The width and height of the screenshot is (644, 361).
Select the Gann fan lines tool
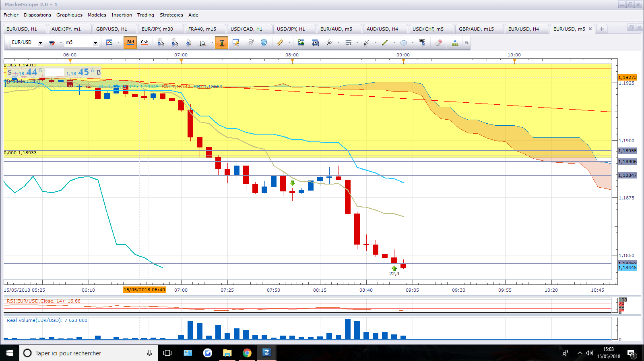point(366,42)
